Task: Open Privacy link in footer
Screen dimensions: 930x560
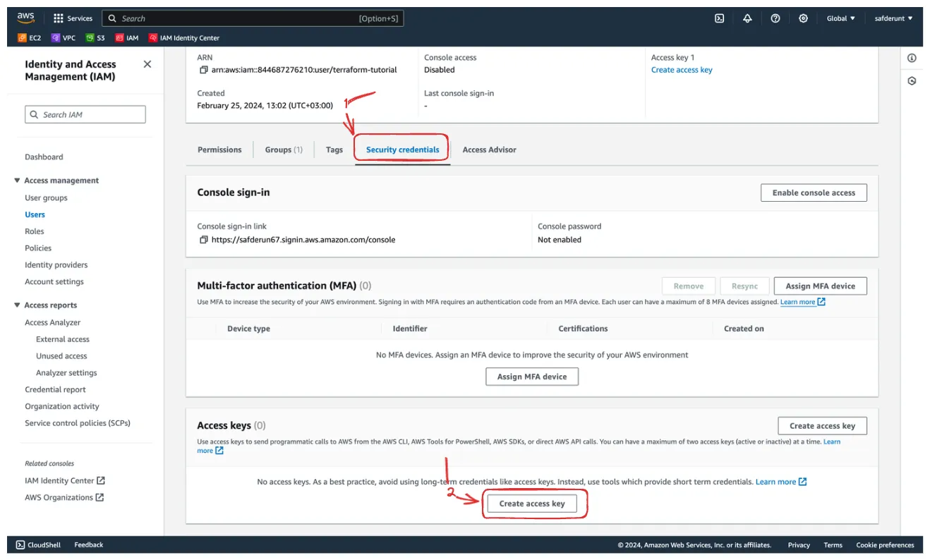Action: pyautogui.click(x=799, y=544)
